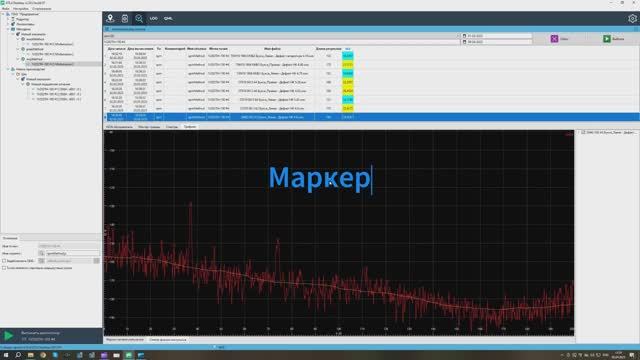
Task: Collapse the first Новый механизм node under Методики
Action: 13,34
